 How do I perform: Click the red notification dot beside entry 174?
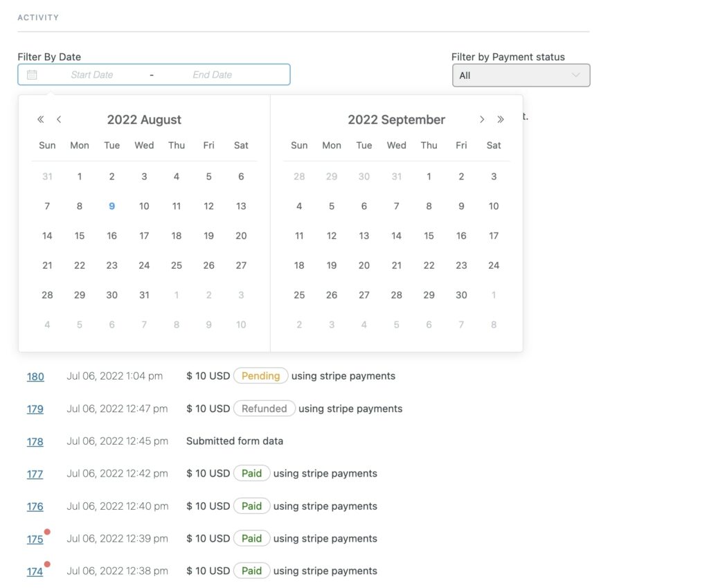click(47, 564)
